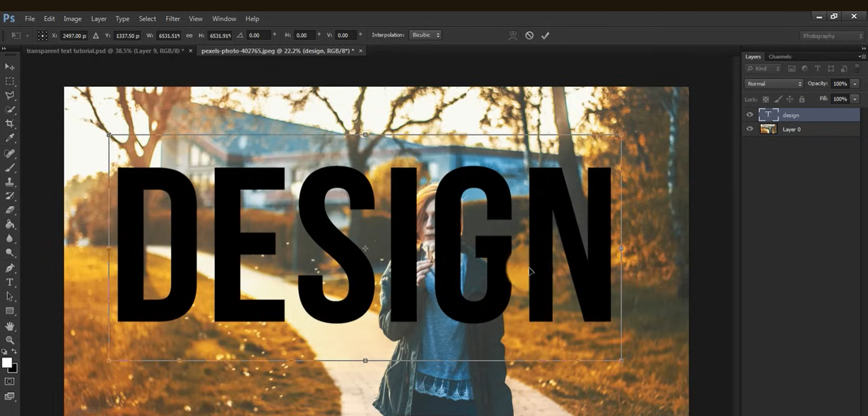
Task: Select the Horizontal Type tool
Action: coord(9,282)
